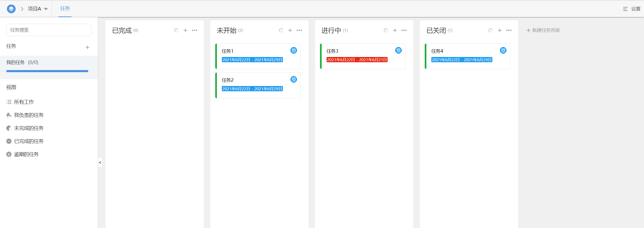
Task: Show 我负责的任务 view
Action: click(29, 115)
